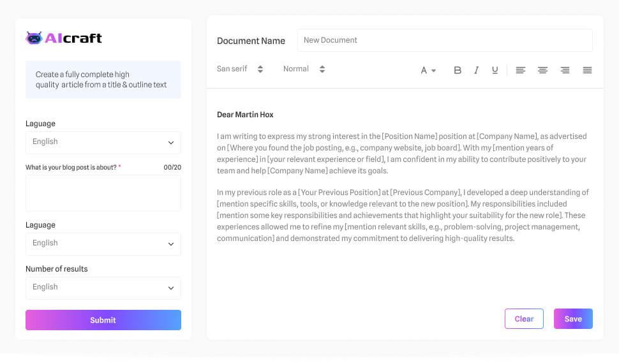The height and width of the screenshot is (364, 619).
Task: Toggle bold formatting in the editor toolbar
Action: coord(457,70)
